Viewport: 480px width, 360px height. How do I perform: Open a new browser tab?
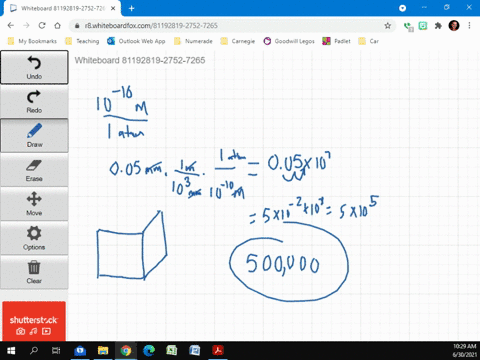click(x=132, y=8)
